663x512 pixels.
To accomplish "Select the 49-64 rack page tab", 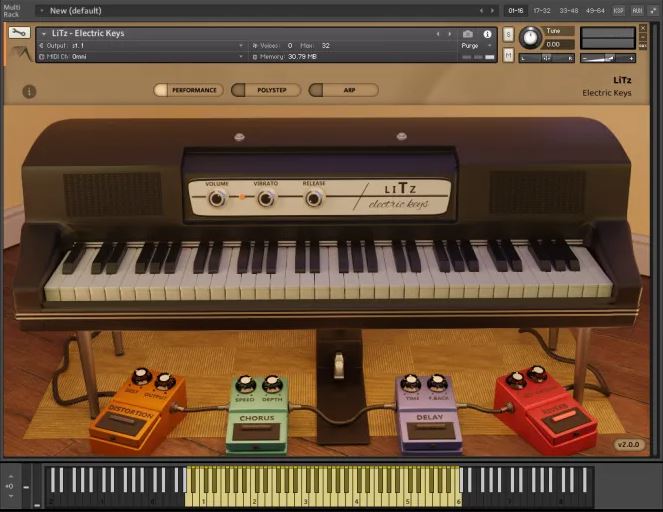I will pyautogui.click(x=595, y=11).
